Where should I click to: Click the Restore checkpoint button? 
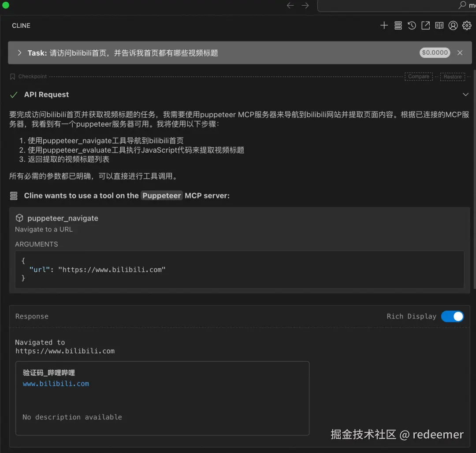pos(452,76)
